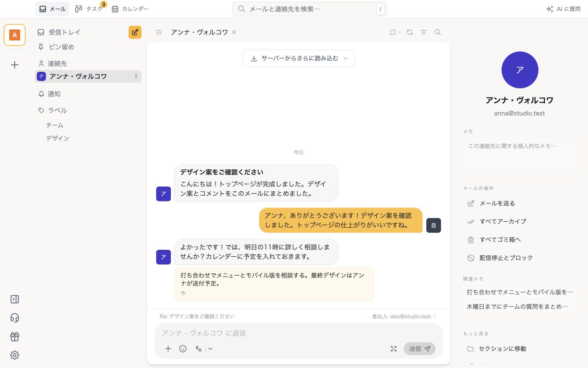Click the refresh icon in conversation header

410,32
